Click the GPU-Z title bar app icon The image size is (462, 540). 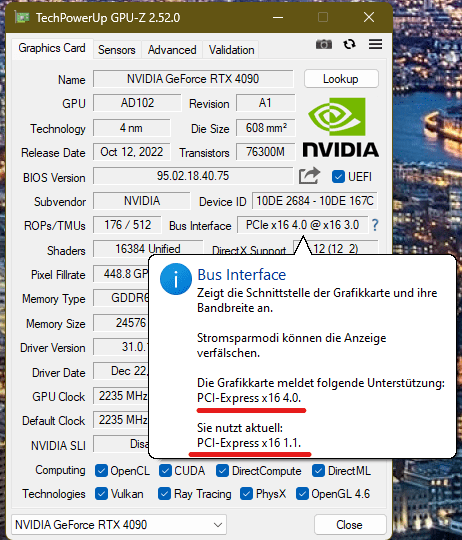[22, 17]
